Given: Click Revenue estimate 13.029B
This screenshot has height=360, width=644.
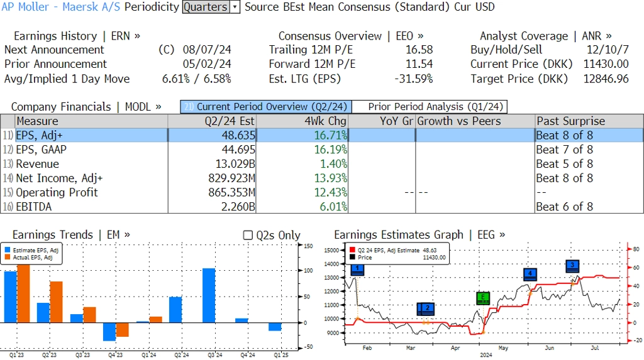Looking at the screenshot, I should [235, 164].
